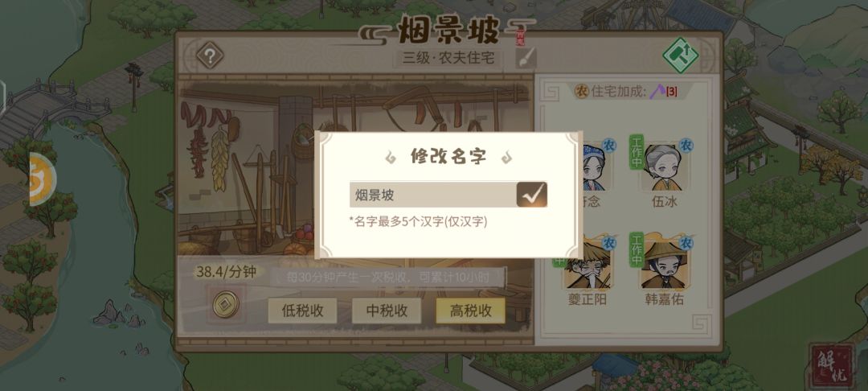This screenshot has width=868, height=391.
Task: Click the brush rename icon beside 农夫住宅
Action: click(x=526, y=58)
